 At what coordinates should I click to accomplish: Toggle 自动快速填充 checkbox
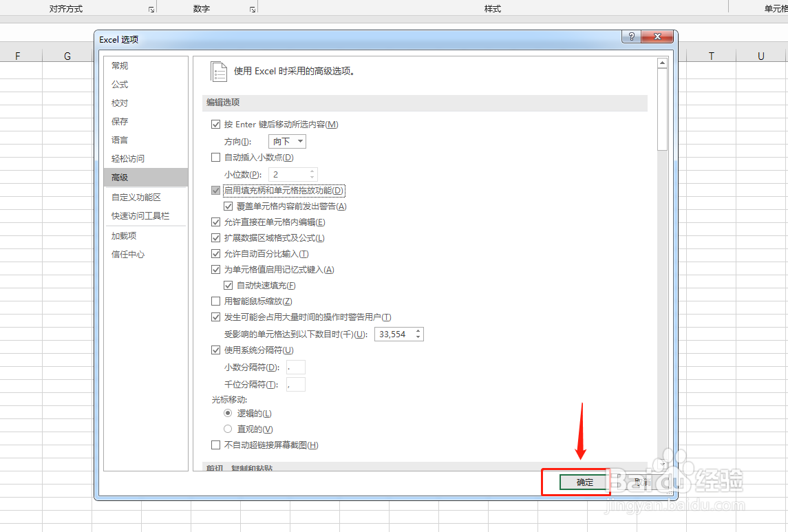pyautogui.click(x=228, y=286)
